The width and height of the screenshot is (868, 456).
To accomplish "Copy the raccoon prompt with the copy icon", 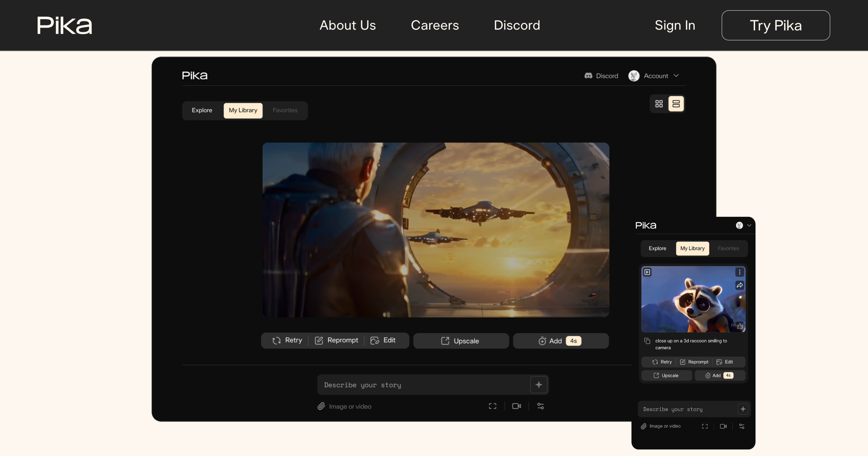I will (647, 341).
